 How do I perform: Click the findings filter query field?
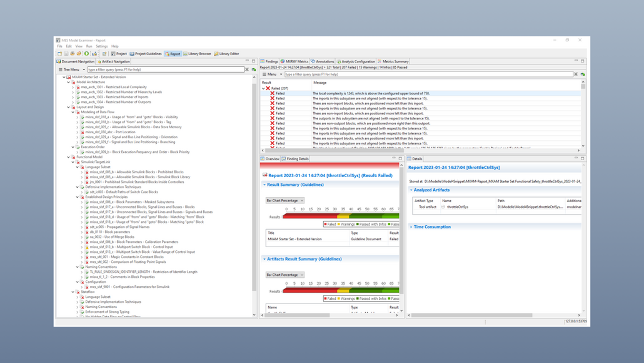[x=428, y=74]
